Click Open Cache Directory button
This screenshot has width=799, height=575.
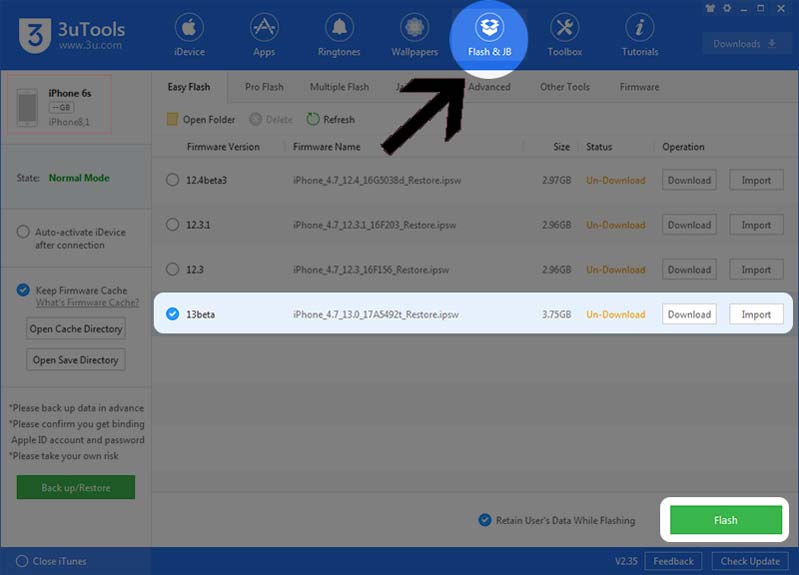coord(76,329)
